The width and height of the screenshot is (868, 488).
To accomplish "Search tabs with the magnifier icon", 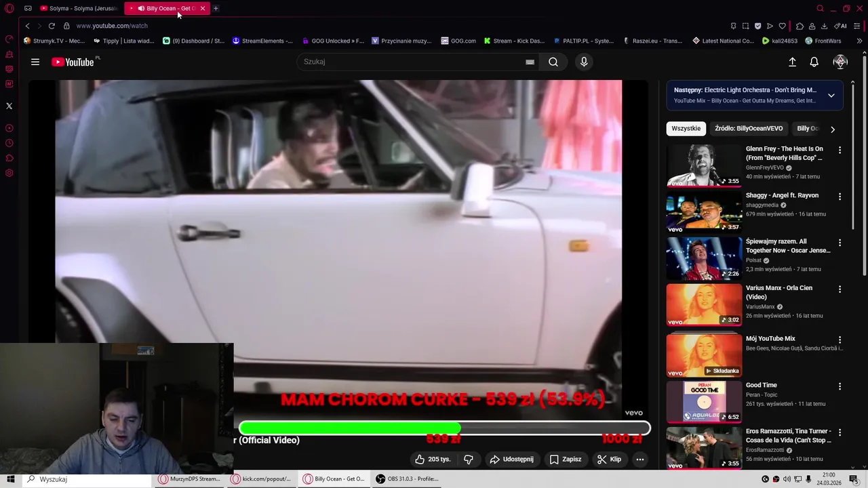I will coord(820,8).
